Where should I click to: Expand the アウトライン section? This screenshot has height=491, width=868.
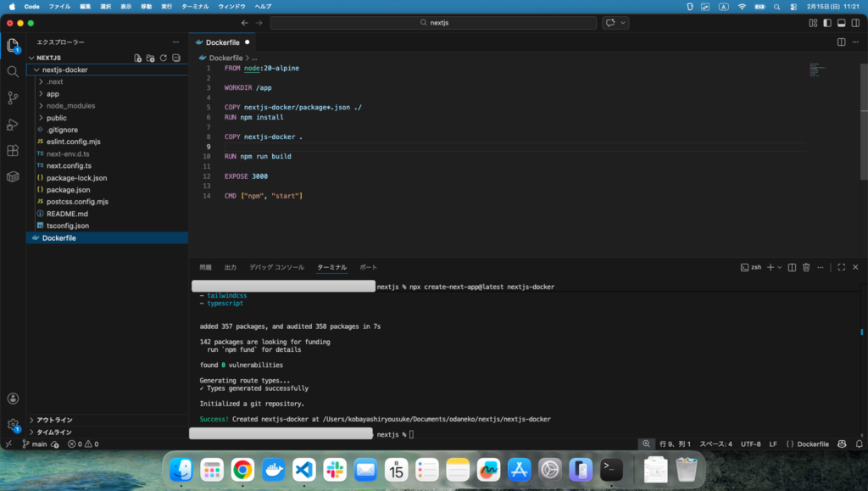(x=54, y=420)
